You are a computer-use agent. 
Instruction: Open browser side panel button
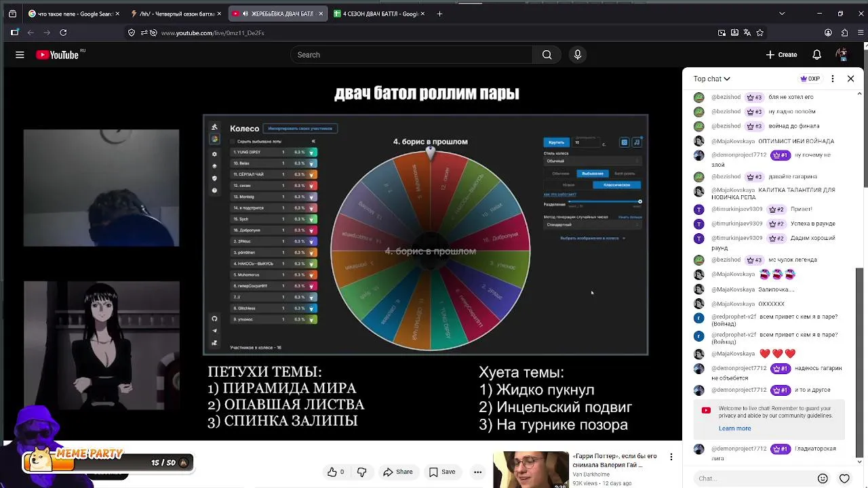point(14,33)
